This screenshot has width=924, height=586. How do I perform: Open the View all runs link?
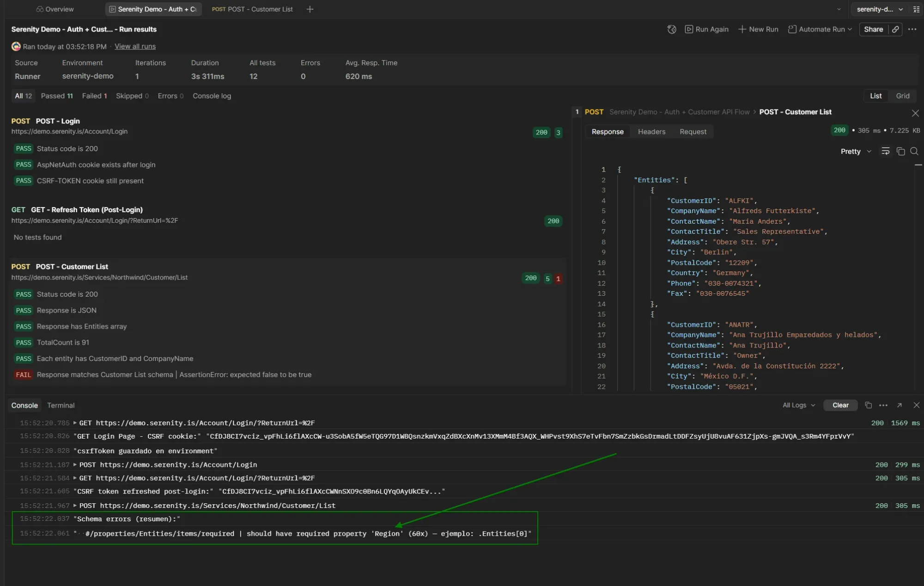[134, 46]
